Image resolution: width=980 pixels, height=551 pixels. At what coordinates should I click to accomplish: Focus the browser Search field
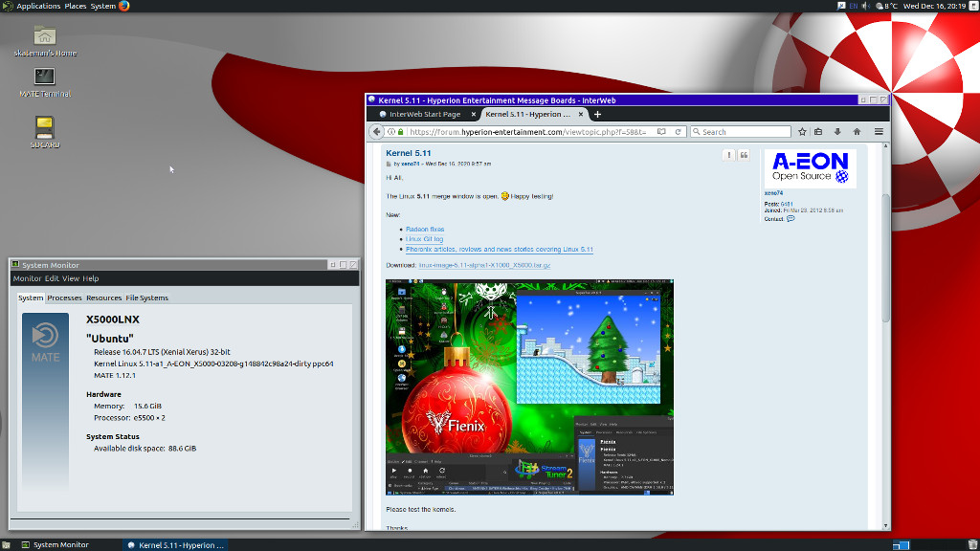click(741, 132)
